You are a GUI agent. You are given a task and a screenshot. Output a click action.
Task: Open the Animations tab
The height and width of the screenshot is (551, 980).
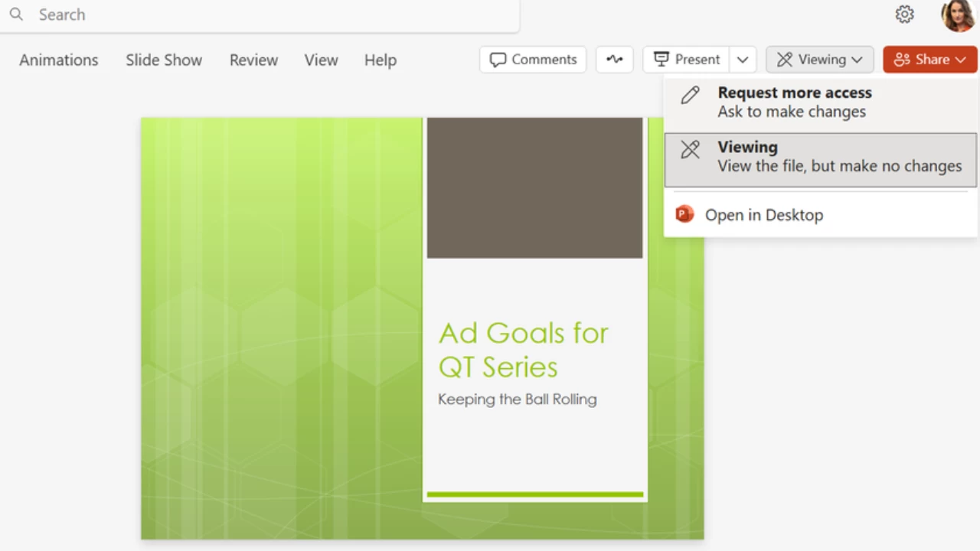(59, 60)
